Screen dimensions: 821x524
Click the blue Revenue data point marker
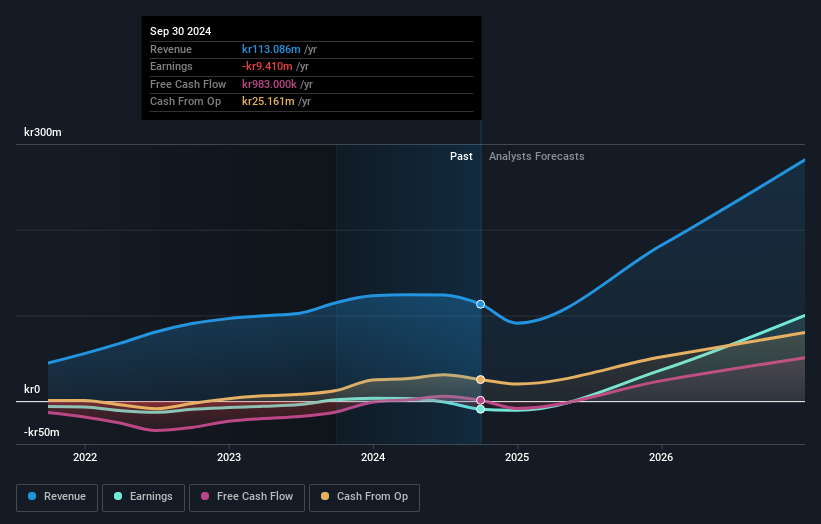[480, 304]
